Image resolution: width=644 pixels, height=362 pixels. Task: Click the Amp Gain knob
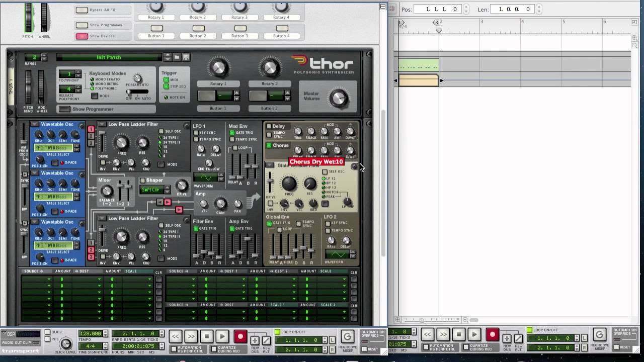point(220,204)
